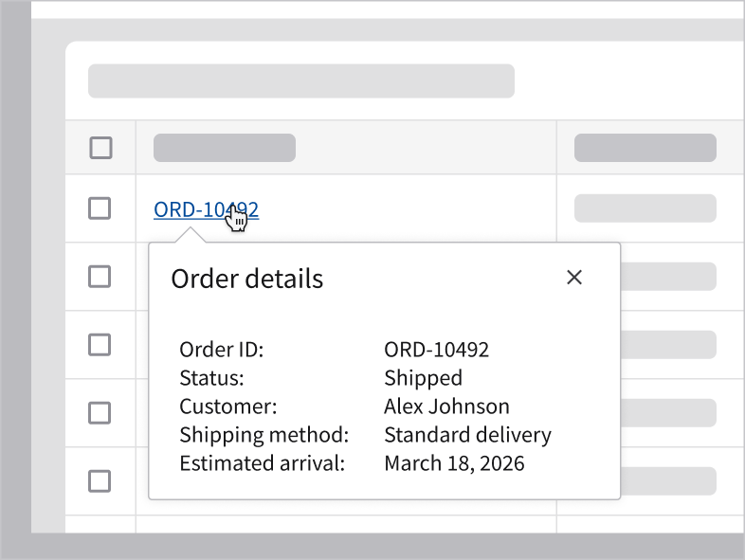Click the "March 18, 2026" arrival date
This screenshot has height=560, width=745.
[x=454, y=463]
